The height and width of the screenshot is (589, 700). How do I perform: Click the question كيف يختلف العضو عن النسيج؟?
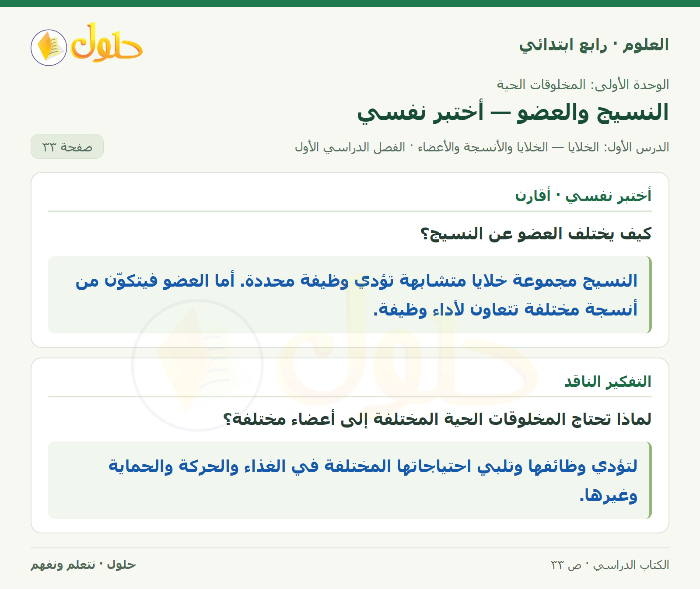536,234
